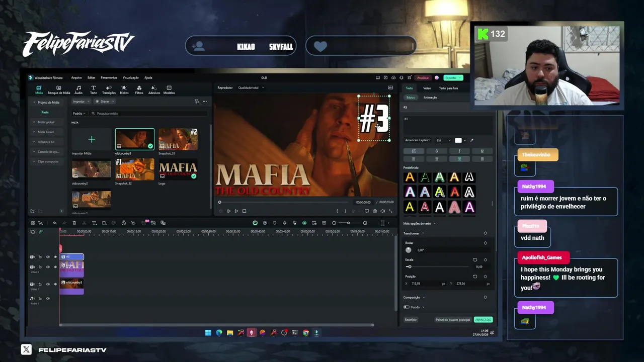Viewport: 644px width, 362px height.
Task: Toggle bold text formatting
Action: [436, 151]
